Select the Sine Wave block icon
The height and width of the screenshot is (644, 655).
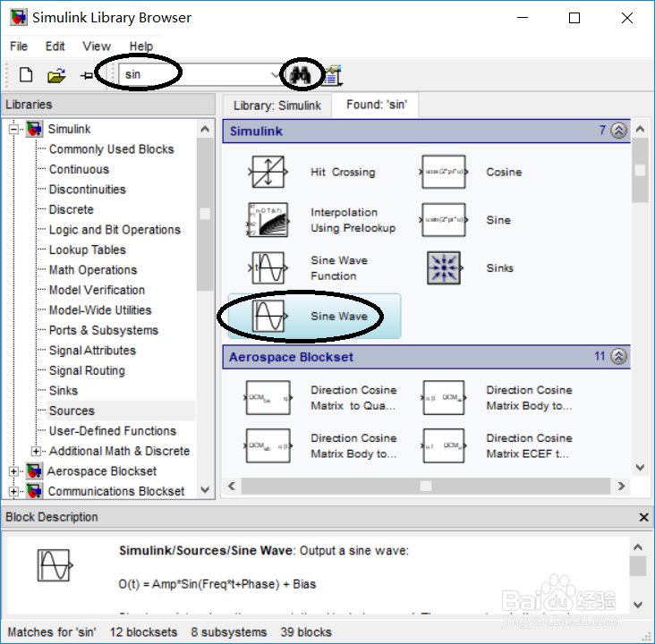269,316
